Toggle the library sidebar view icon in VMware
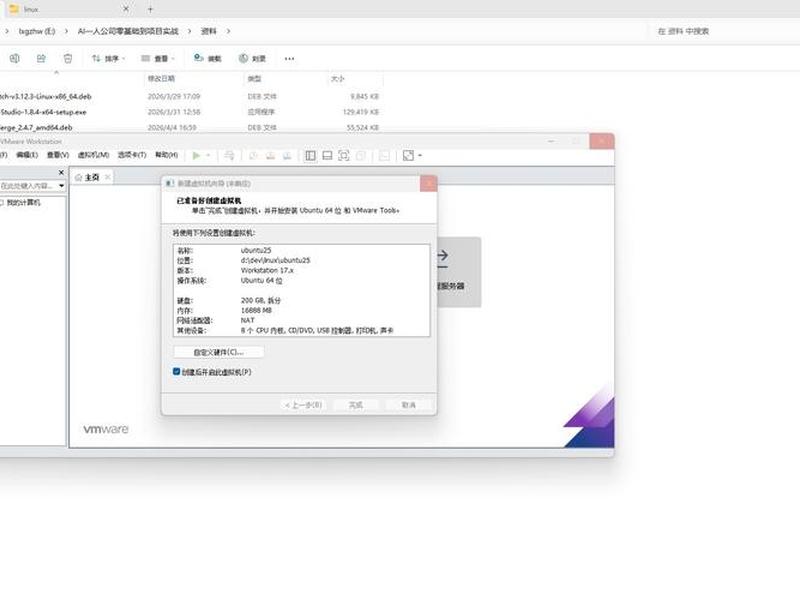800x600 pixels. 310,156
